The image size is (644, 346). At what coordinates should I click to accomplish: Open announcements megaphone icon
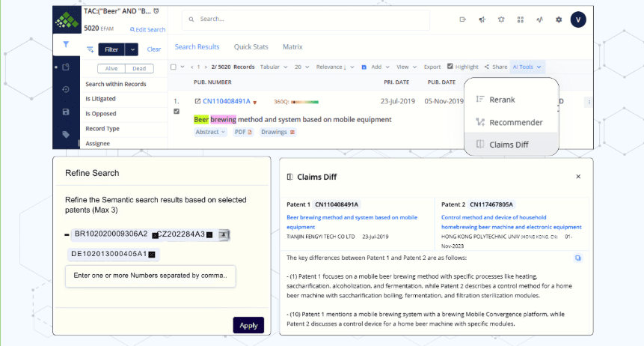point(482,19)
